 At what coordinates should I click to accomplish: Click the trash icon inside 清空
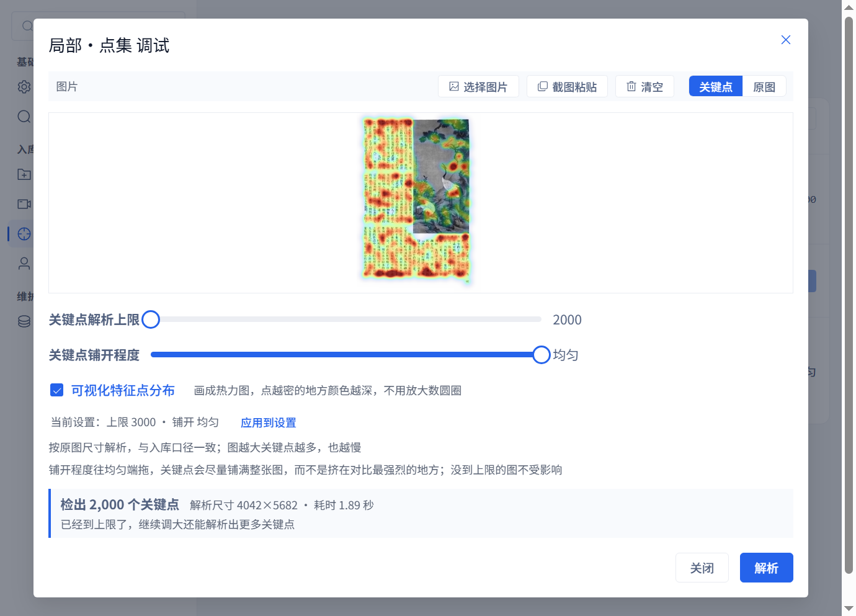(x=631, y=86)
